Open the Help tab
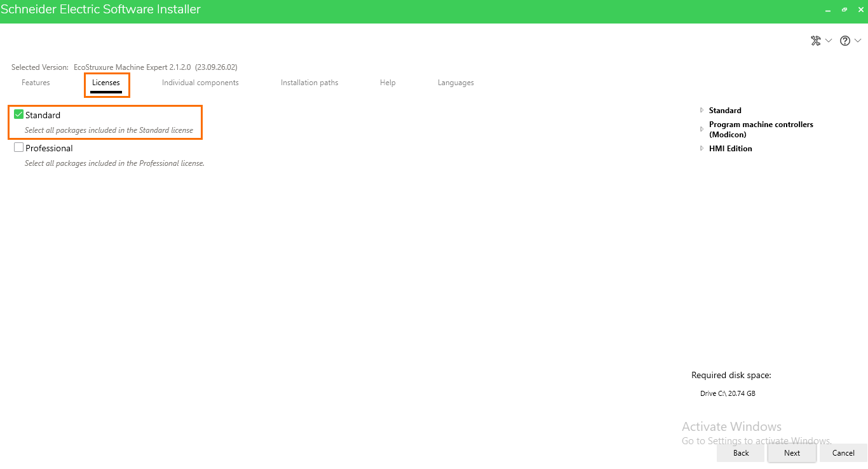The image size is (868, 469). coord(388,83)
